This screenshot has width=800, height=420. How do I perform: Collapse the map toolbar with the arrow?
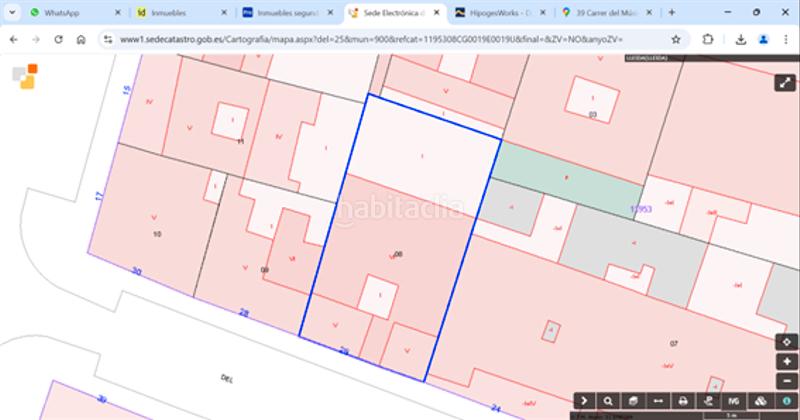pyautogui.click(x=584, y=400)
